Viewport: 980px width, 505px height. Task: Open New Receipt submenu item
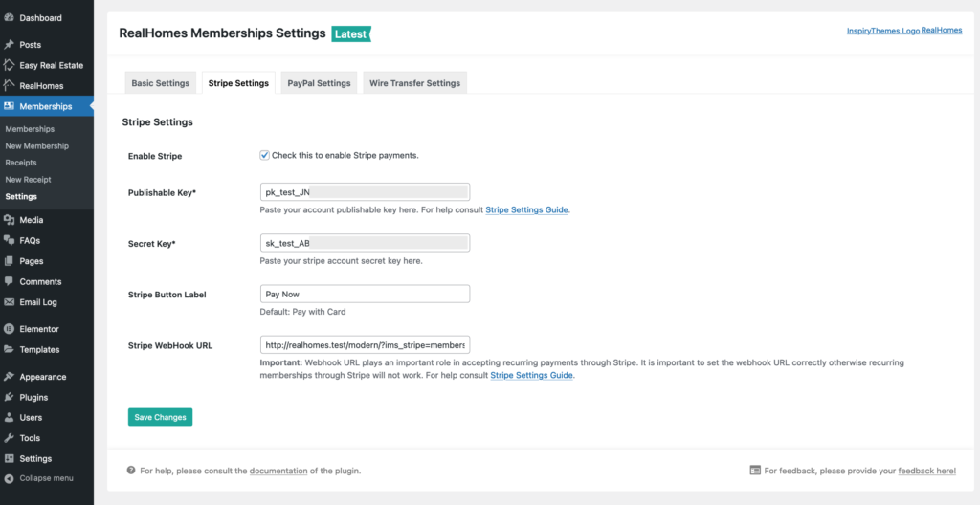click(x=28, y=180)
